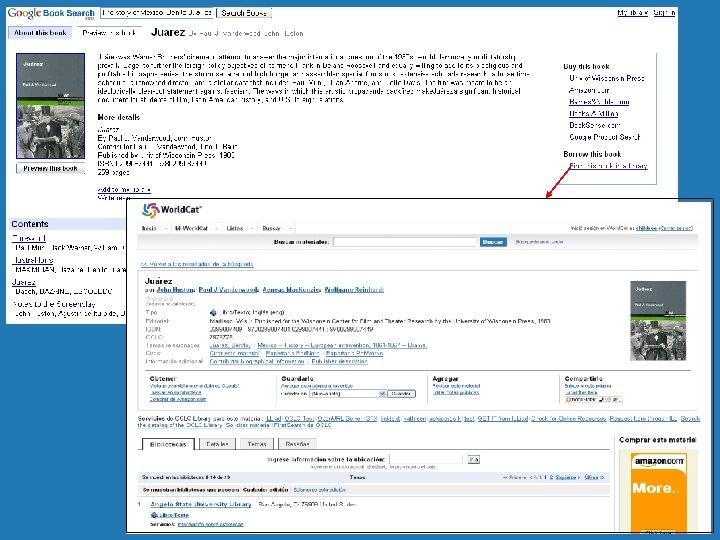Switch to the Temas tab
This screenshot has height=540, width=720.
[257, 444]
